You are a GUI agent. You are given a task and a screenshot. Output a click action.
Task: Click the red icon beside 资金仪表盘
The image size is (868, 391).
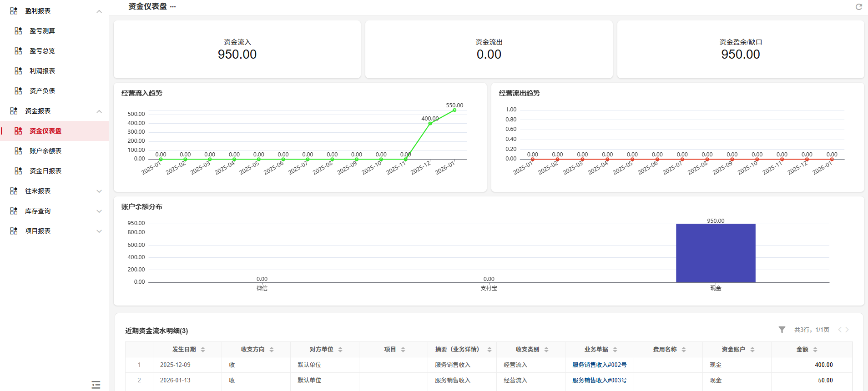click(x=18, y=131)
